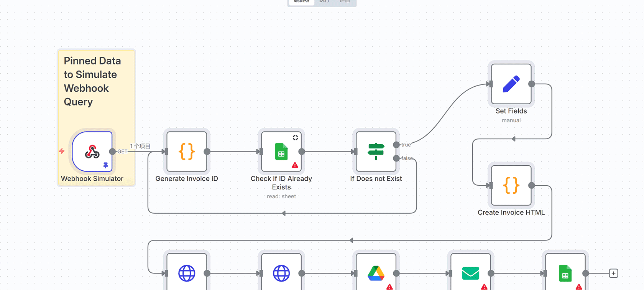This screenshot has height=290, width=644.
Task: Click the pin icon on Webhook Simulator
Action: pyautogui.click(x=105, y=165)
